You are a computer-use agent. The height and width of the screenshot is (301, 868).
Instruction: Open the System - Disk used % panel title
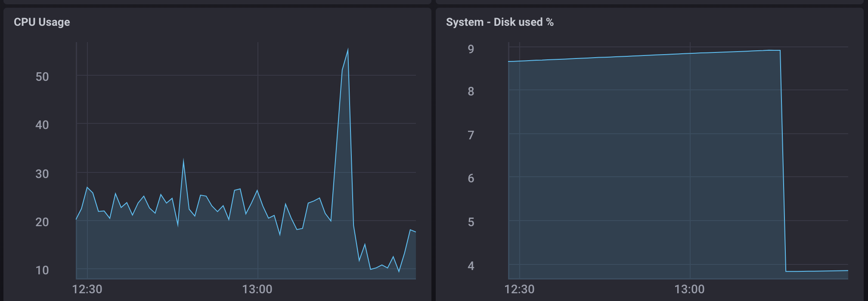(x=500, y=22)
